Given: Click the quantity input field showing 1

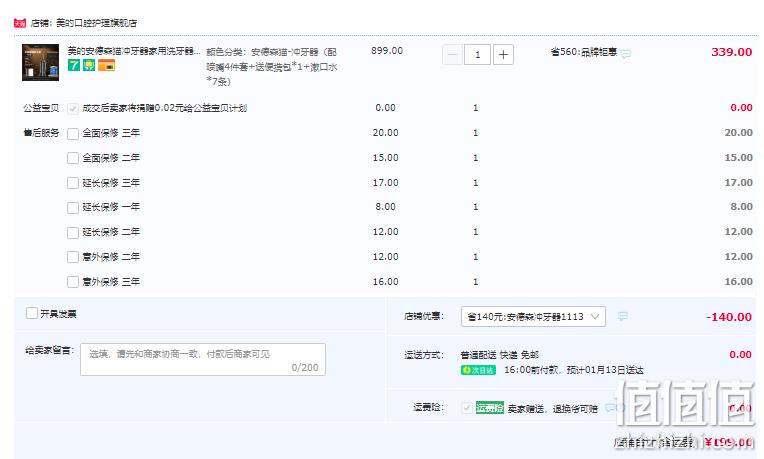Looking at the screenshot, I should 477,55.
